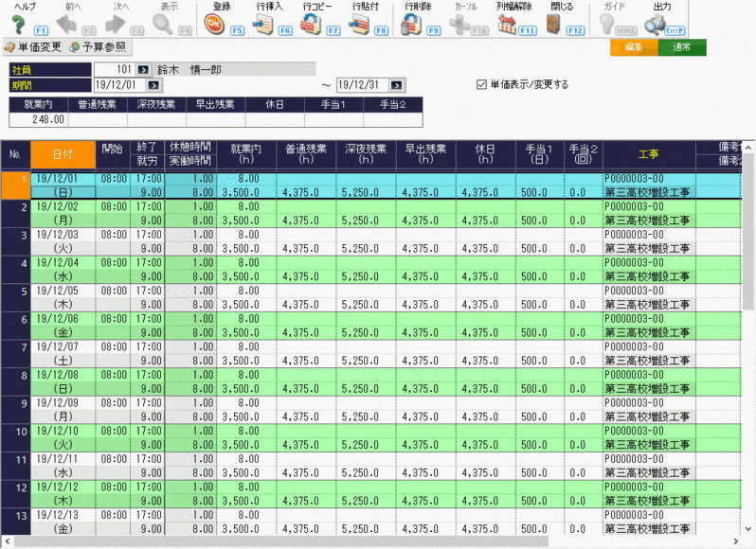Click the 19/12/07 end time 17:00
This screenshot has height=549, width=756.
click(x=148, y=346)
